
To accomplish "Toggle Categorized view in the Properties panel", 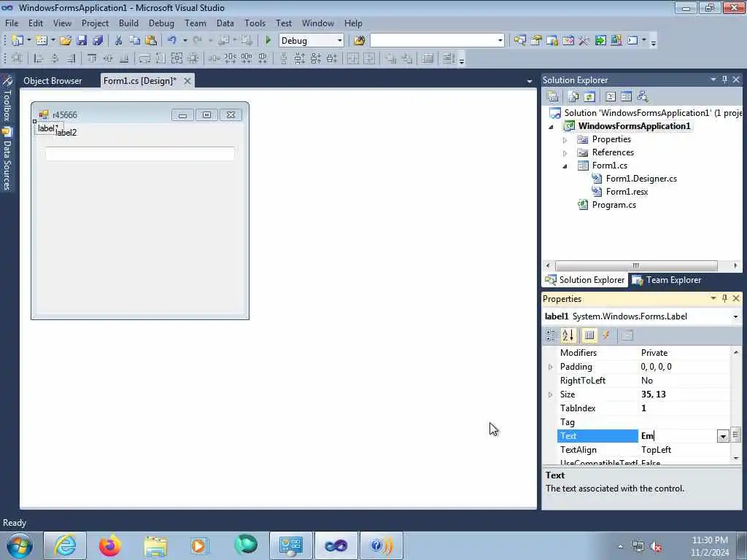I will (x=550, y=335).
